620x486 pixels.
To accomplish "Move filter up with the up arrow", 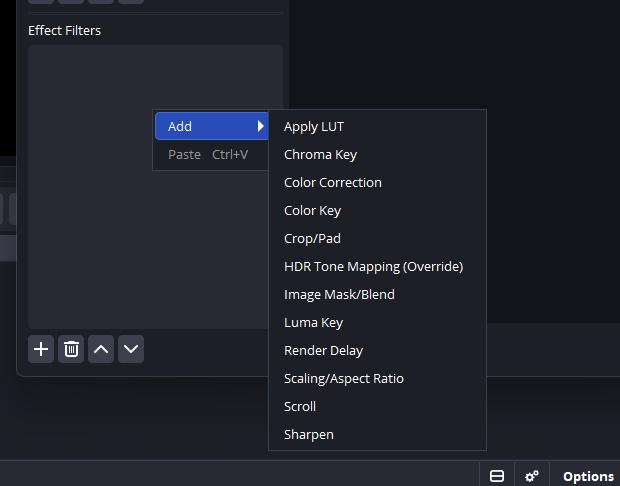I will click(x=101, y=349).
